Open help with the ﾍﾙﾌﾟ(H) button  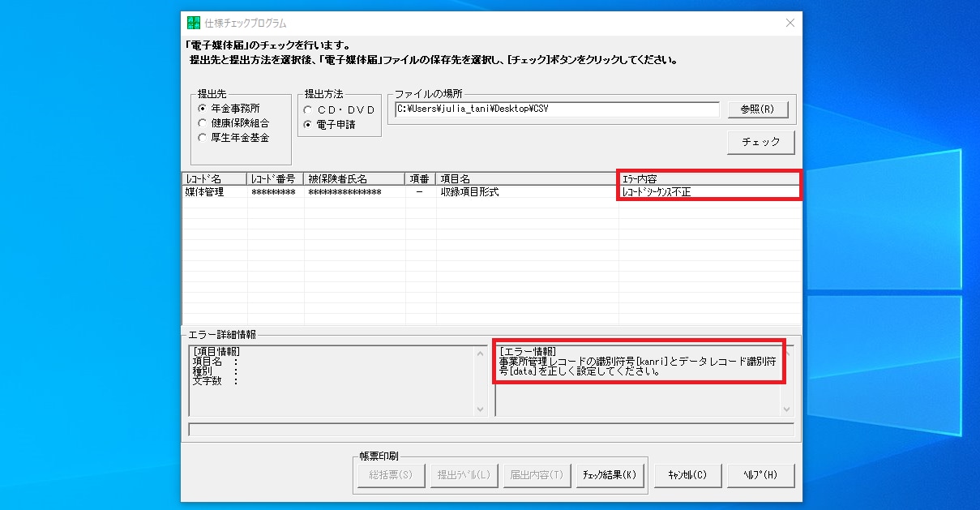coord(760,475)
